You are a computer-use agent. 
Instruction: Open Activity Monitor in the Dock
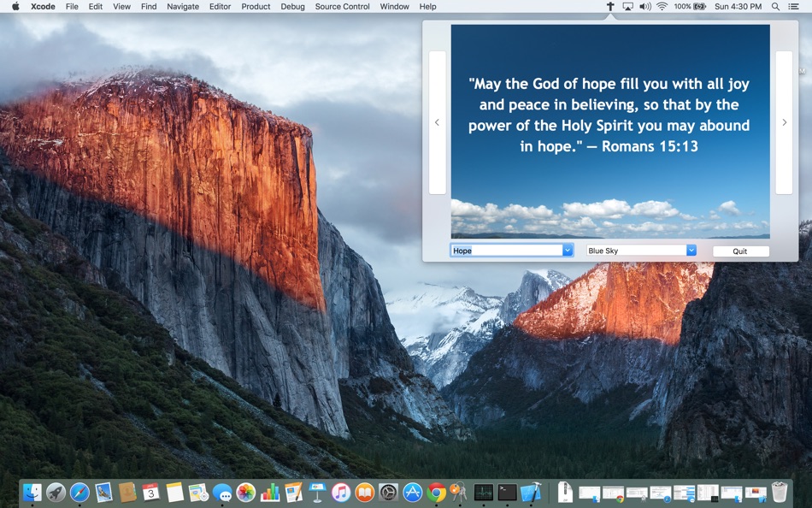pyautogui.click(x=483, y=493)
